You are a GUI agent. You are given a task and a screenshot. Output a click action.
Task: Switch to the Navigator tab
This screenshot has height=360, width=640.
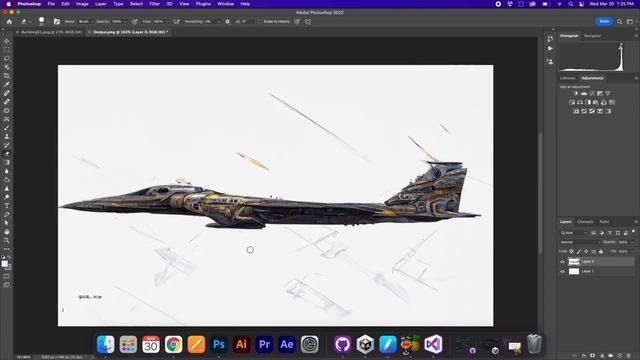coord(592,36)
